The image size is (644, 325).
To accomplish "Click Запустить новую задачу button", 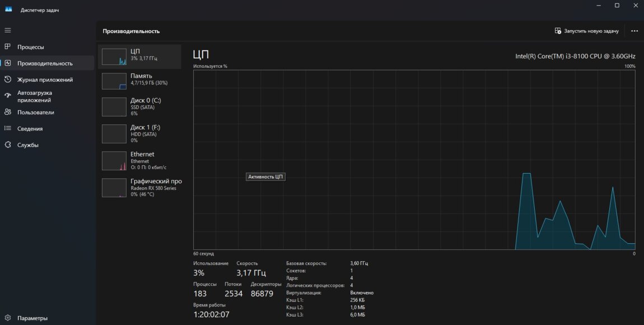I will pos(586,31).
